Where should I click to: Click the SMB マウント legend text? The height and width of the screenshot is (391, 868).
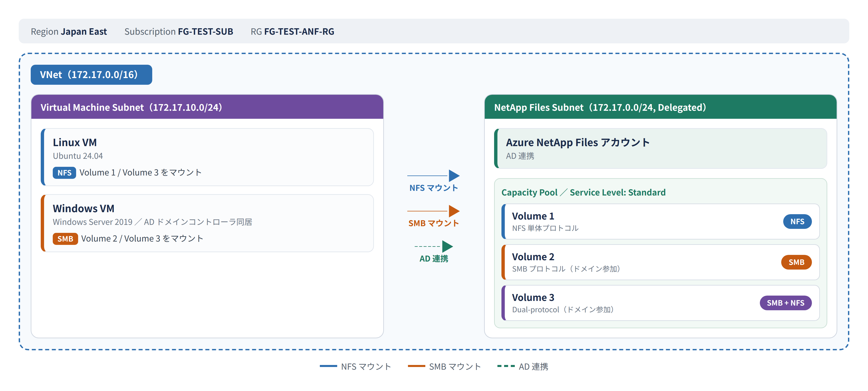point(455,366)
